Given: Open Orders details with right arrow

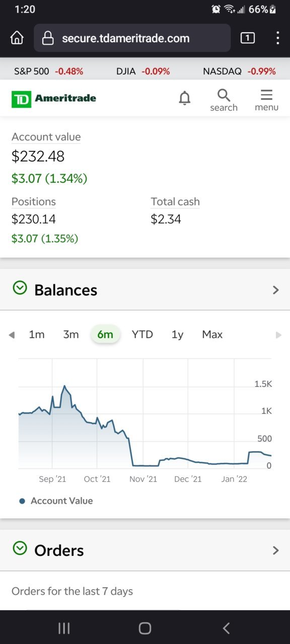Looking at the screenshot, I should (275, 550).
